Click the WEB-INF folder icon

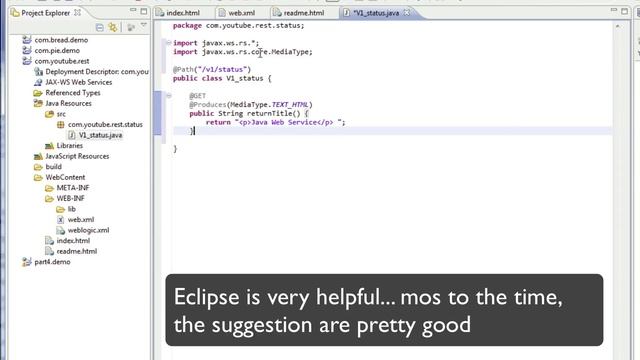[49, 199]
